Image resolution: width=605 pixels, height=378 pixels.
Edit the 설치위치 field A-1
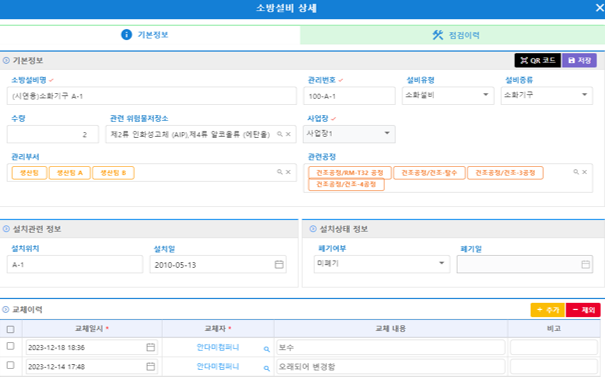(75, 265)
